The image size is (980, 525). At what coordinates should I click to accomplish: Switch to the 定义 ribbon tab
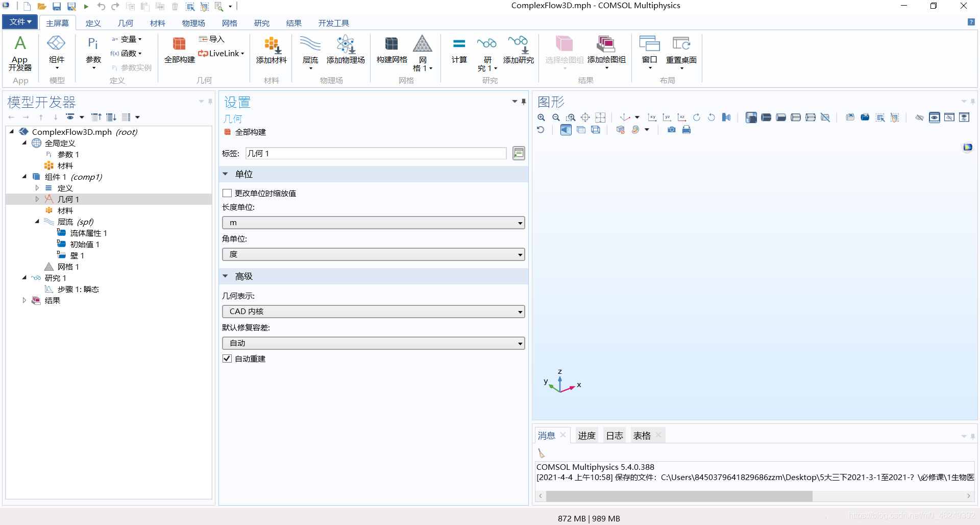point(93,23)
